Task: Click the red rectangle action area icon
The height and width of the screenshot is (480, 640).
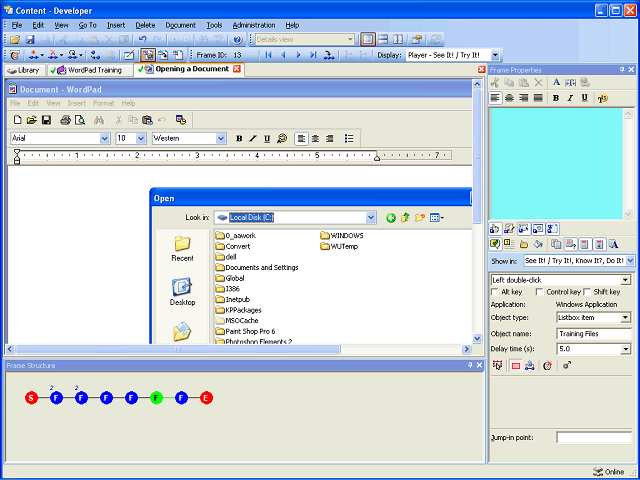Action: coord(516,366)
